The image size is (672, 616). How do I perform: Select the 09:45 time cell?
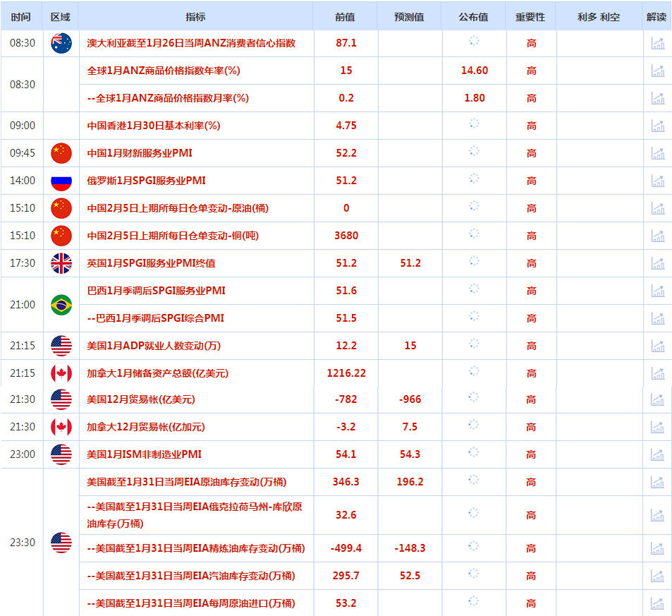(x=23, y=152)
